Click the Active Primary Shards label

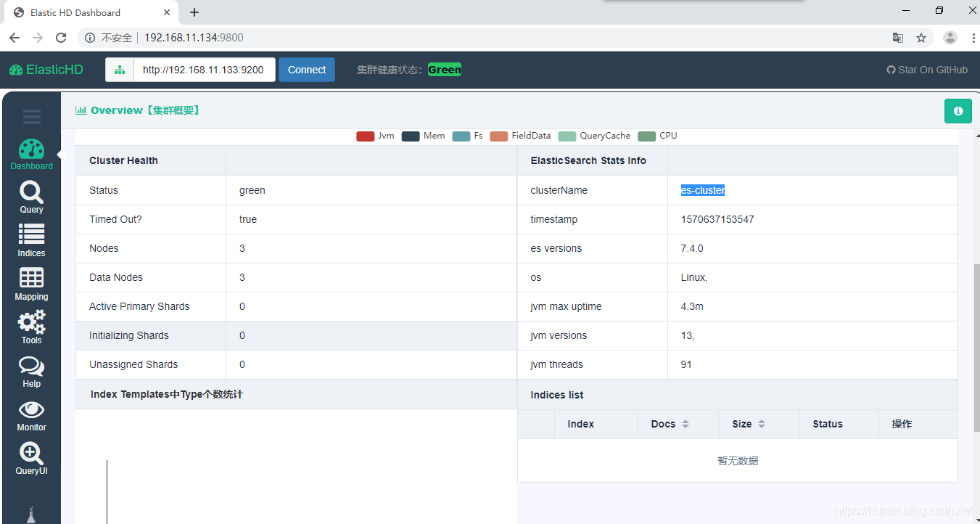pos(139,306)
